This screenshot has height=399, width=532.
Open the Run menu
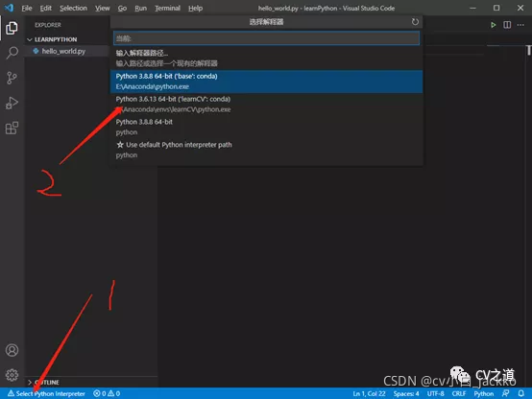pyautogui.click(x=140, y=8)
